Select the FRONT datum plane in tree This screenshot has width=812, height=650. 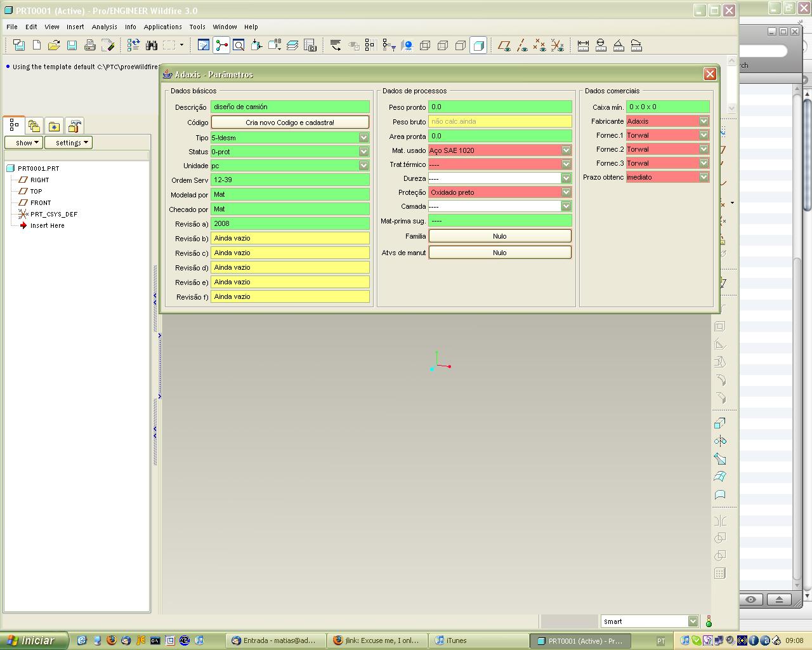(x=41, y=202)
